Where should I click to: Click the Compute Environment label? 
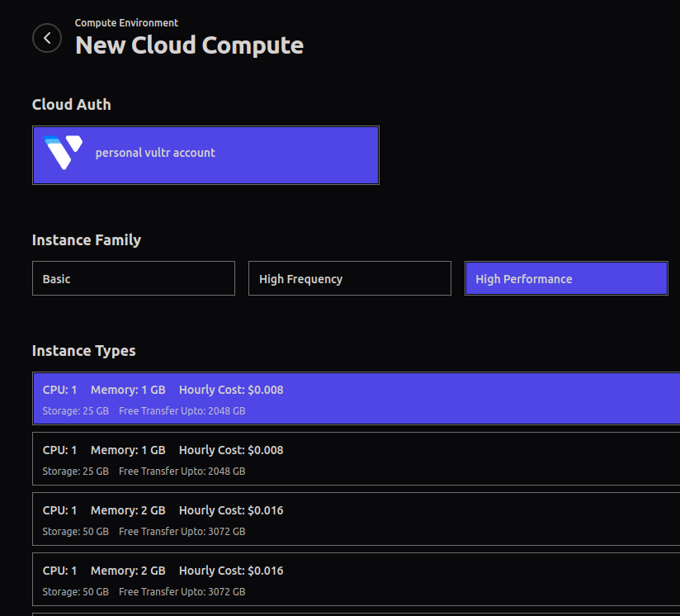click(x=125, y=22)
